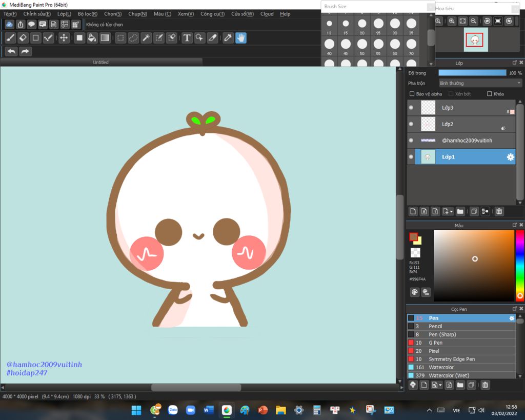
Task: Duplicate the layer using the layer panel copy icon
Action: (x=474, y=211)
